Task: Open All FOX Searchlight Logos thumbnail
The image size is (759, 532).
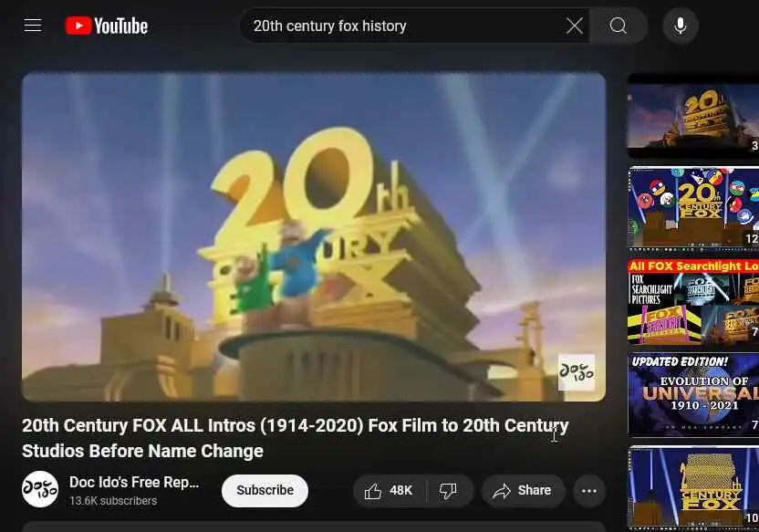Action: pyautogui.click(x=693, y=301)
